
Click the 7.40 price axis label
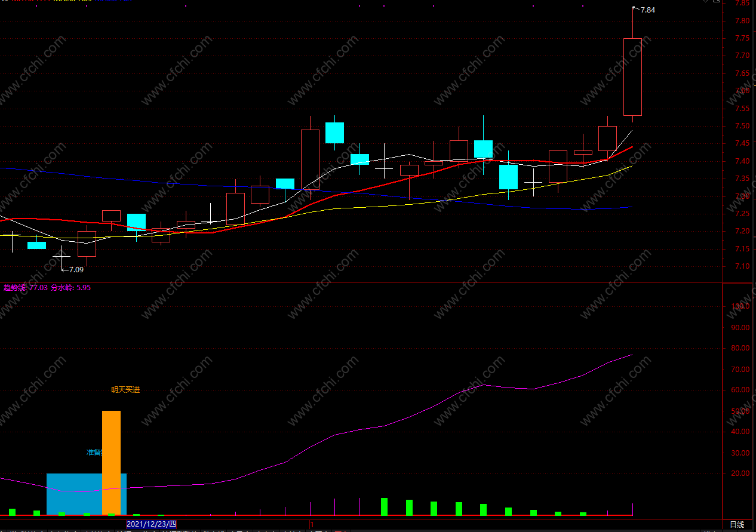pos(742,161)
